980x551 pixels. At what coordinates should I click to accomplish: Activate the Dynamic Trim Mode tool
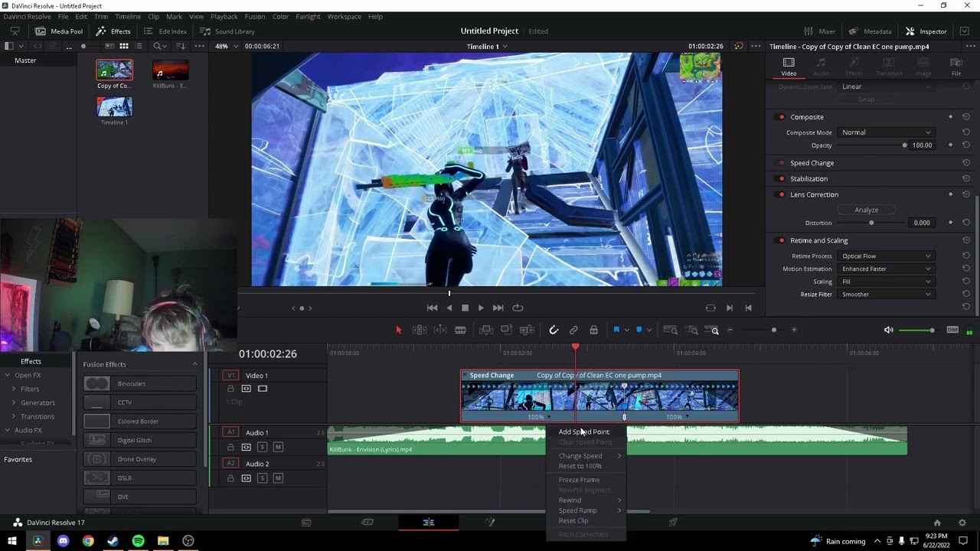pos(440,330)
